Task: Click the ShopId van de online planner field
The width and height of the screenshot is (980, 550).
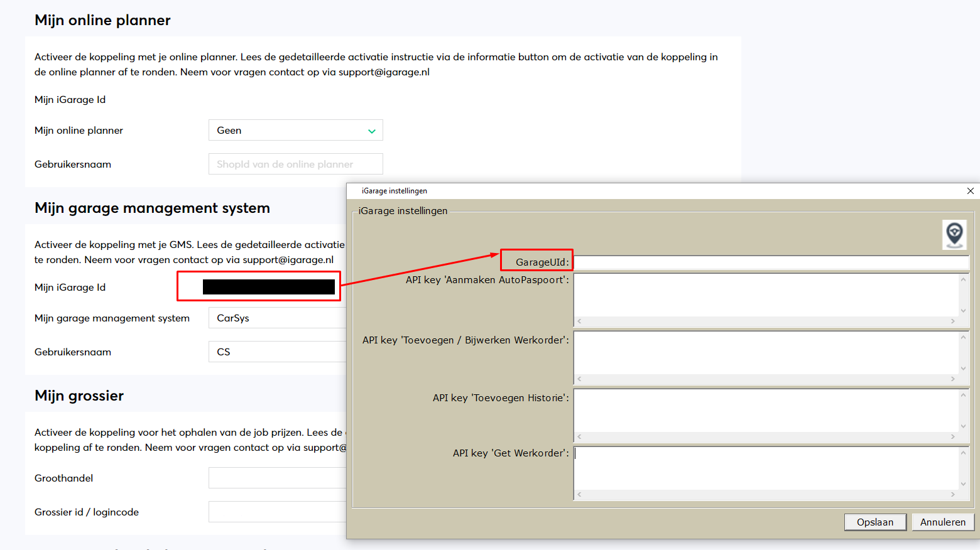Action: (296, 164)
